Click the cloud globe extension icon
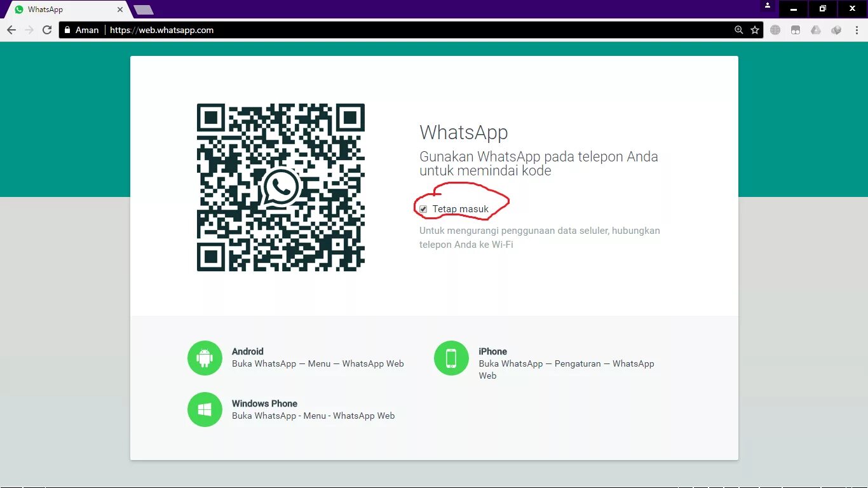This screenshot has height=488, width=868. click(836, 30)
